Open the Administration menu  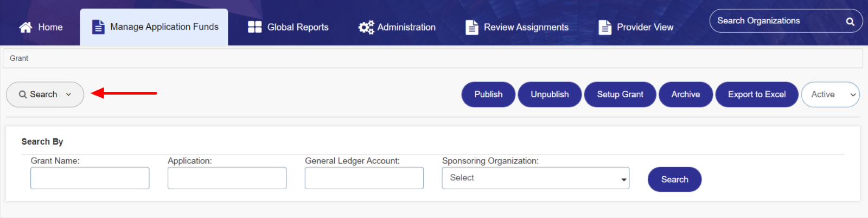[x=406, y=27]
